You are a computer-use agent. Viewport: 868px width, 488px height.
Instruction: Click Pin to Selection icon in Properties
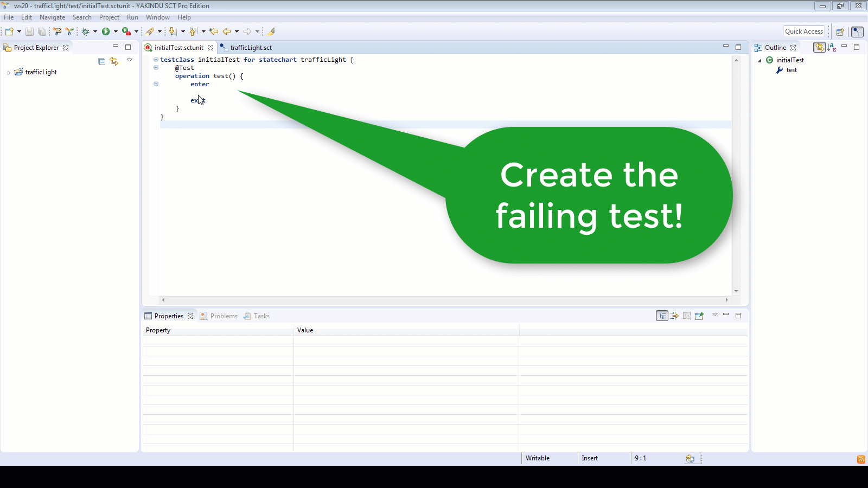coord(699,316)
